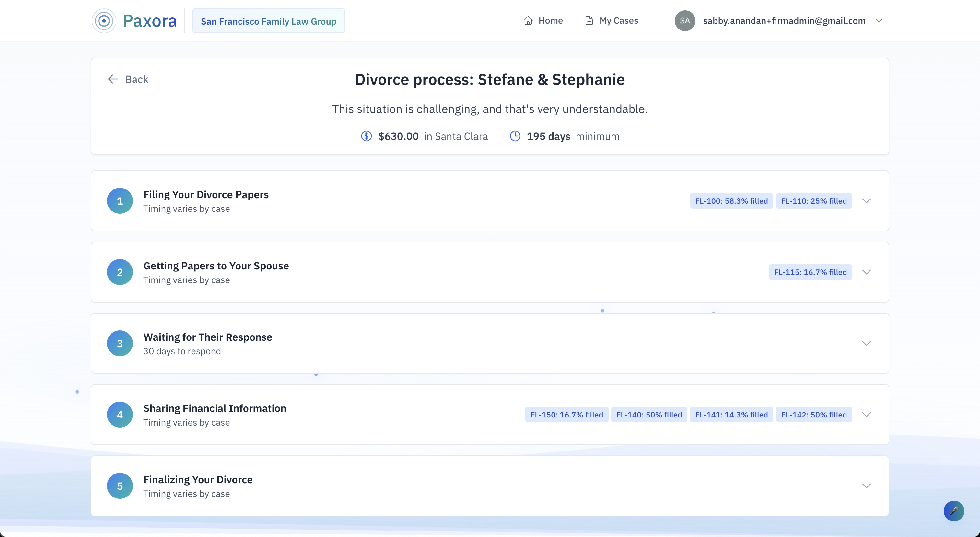Click the microphone assistant button
980x537 pixels.
tap(953, 511)
